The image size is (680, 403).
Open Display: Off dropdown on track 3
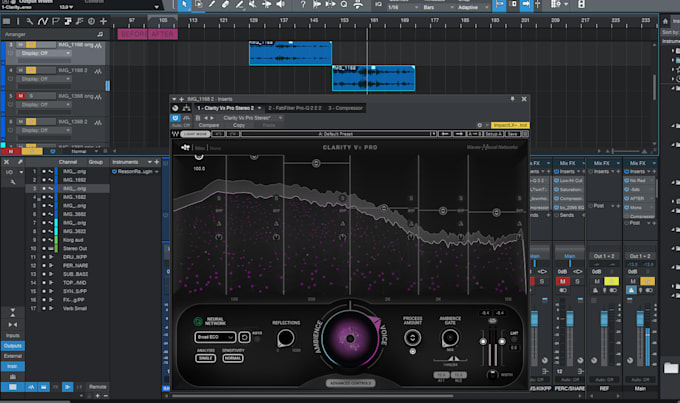click(45, 53)
